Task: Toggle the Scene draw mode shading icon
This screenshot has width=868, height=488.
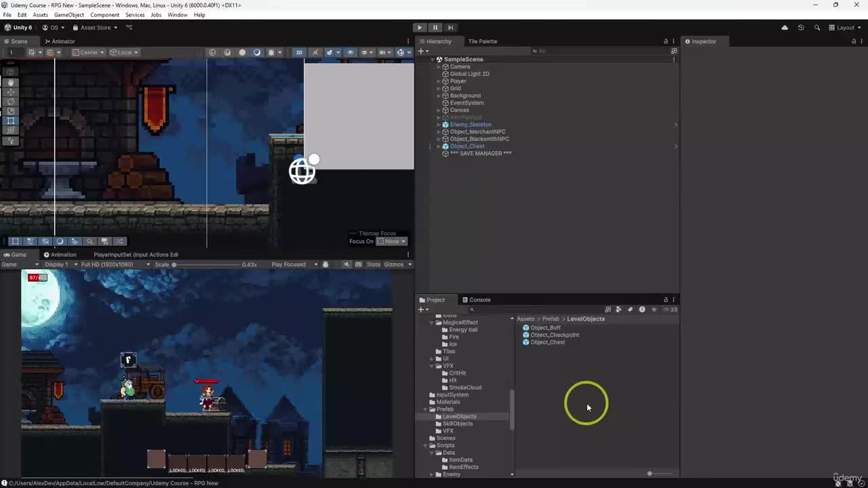Action: pyautogui.click(x=242, y=52)
